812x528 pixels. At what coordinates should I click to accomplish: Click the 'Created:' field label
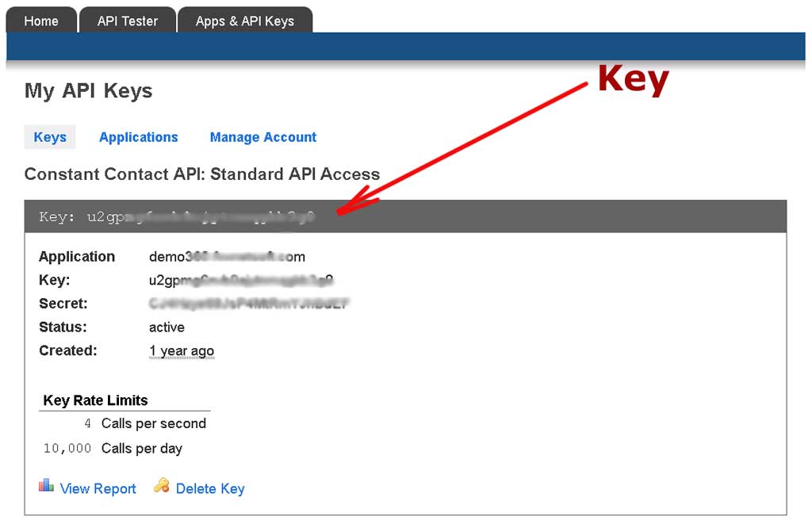click(x=68, y=350)
